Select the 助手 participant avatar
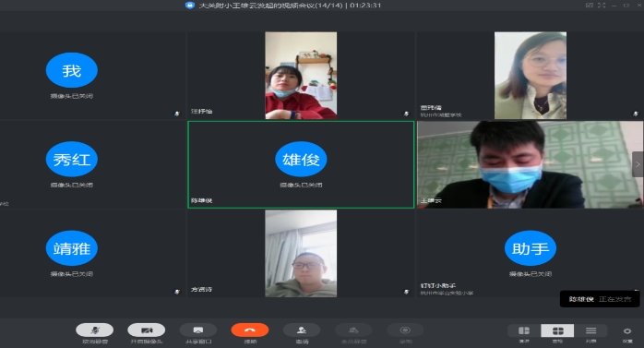This screenshot has width=644, height=348. (531, 248)
